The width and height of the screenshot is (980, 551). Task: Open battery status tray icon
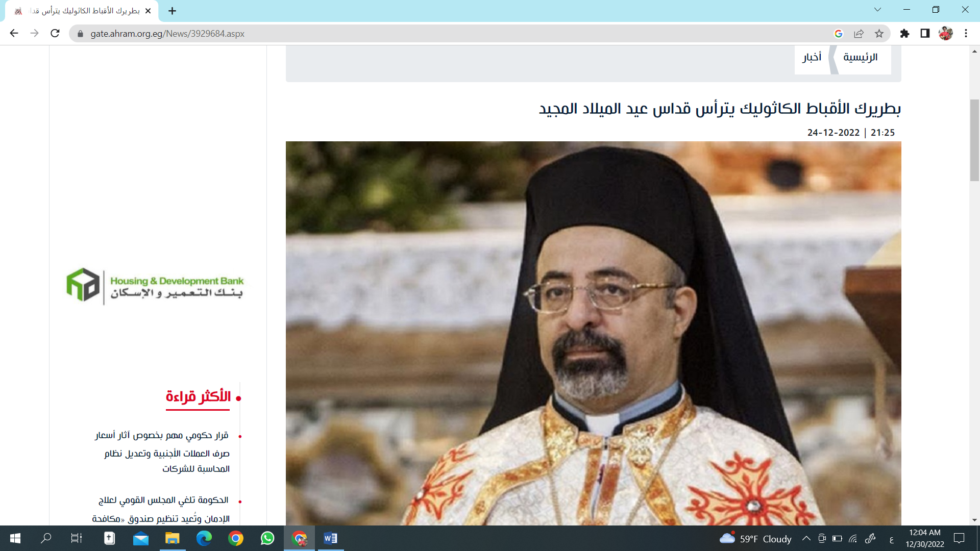[x=837, y=538]
